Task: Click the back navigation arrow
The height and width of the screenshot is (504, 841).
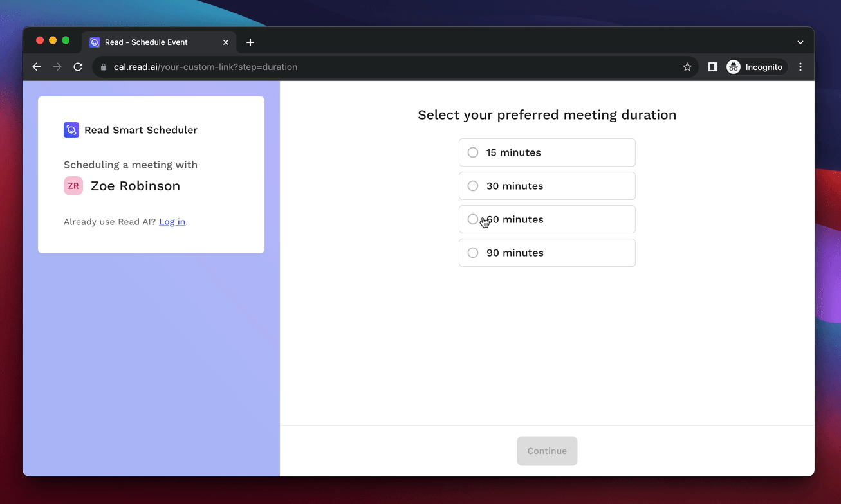Action: [x=36, y=67]
